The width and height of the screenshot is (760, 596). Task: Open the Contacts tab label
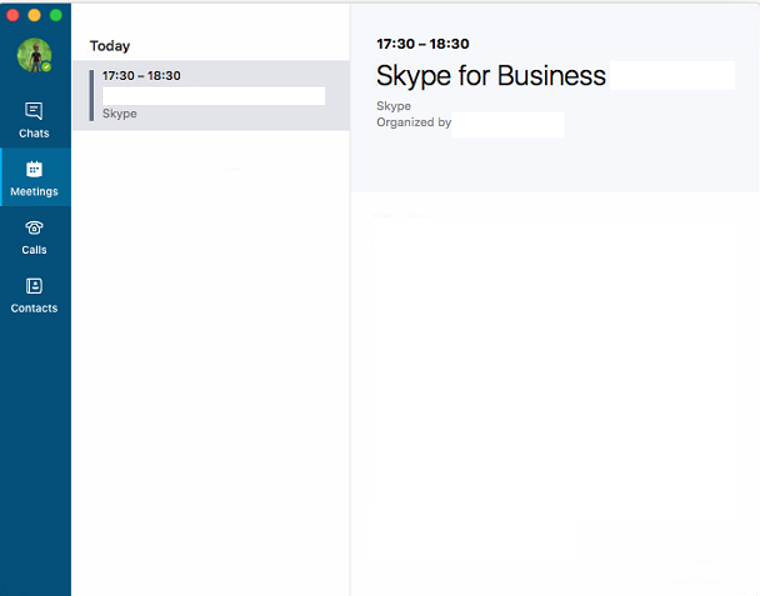(x=34, y=308)
